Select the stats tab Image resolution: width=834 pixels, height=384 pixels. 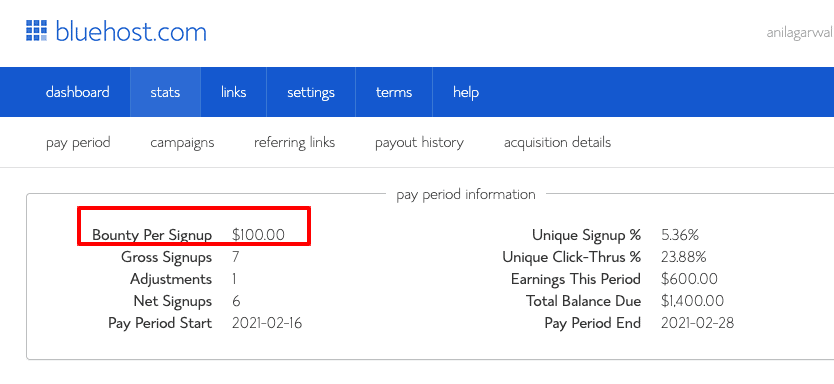pyautogui.click(x=165, y=92)
